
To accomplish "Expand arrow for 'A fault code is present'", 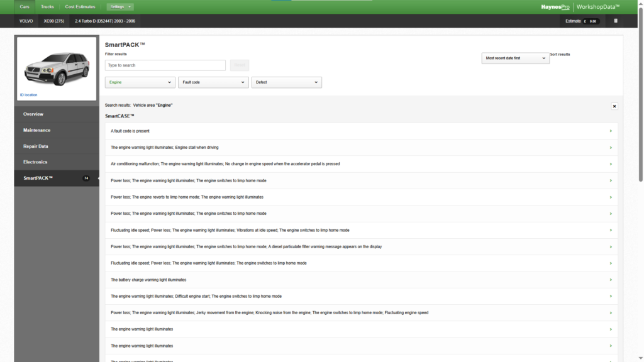I will [x=611, y=131].
